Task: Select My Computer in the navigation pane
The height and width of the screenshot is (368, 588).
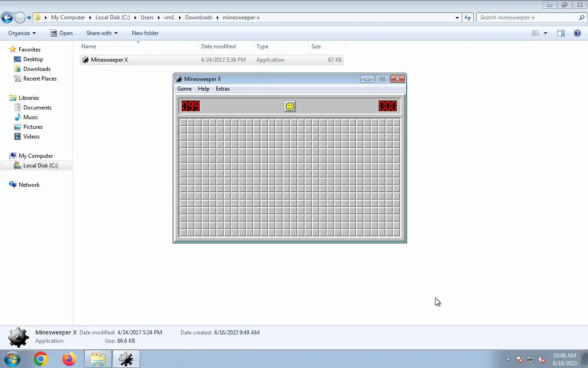Action: pos(36,156)
